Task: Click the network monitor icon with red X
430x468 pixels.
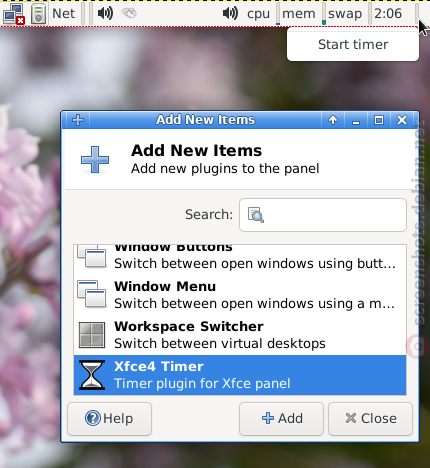Action: (14, 14)
